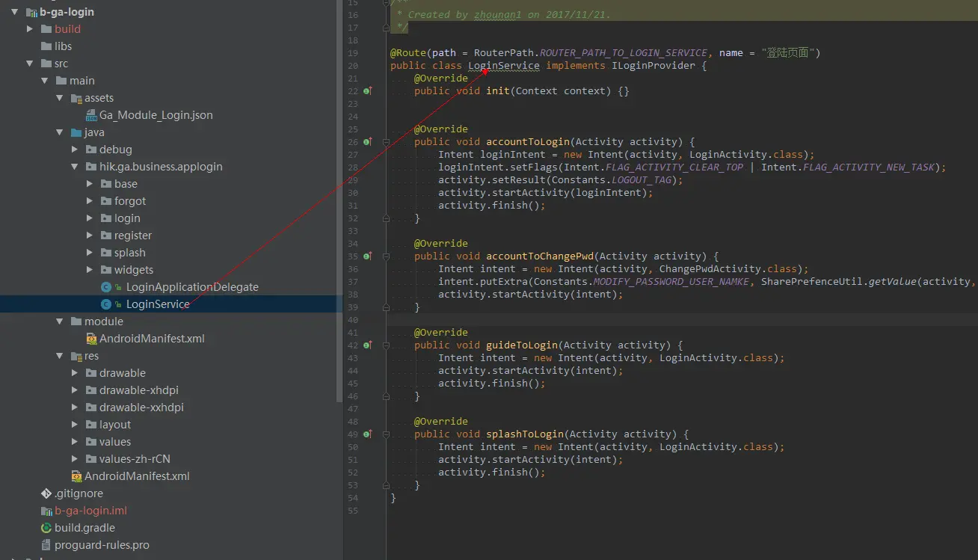Click the res resource folder icon
The width and height of the screenshot is (978, 560).
(x=76, y=356)
